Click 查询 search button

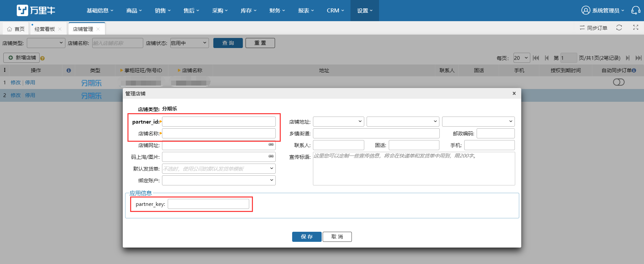coord(228,43)
